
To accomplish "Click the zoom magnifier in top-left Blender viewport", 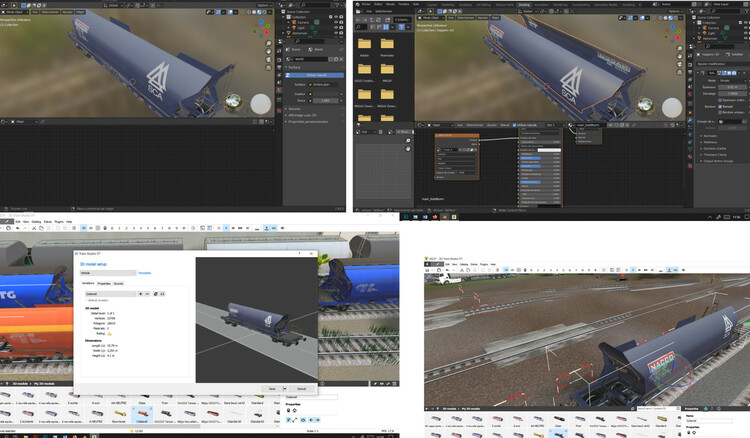I will [269, 44].
